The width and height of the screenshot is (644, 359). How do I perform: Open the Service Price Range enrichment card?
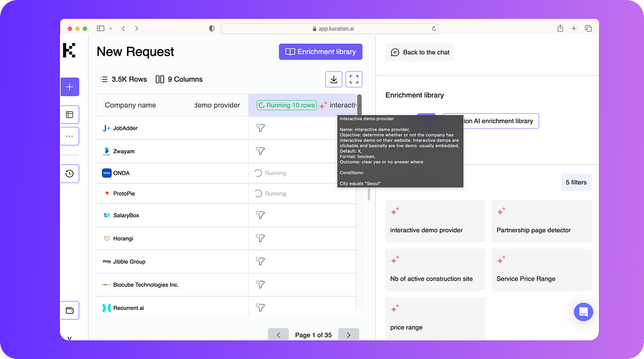(542, 270)
